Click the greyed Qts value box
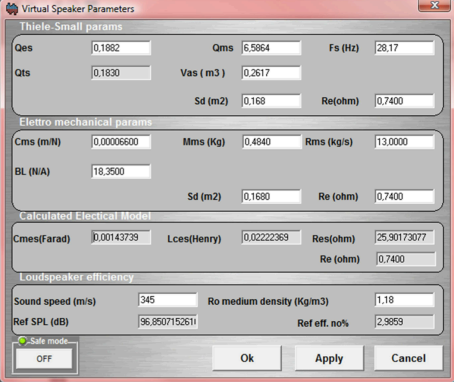Viewport: 455px width, 383px height. (x=121, y=73)
